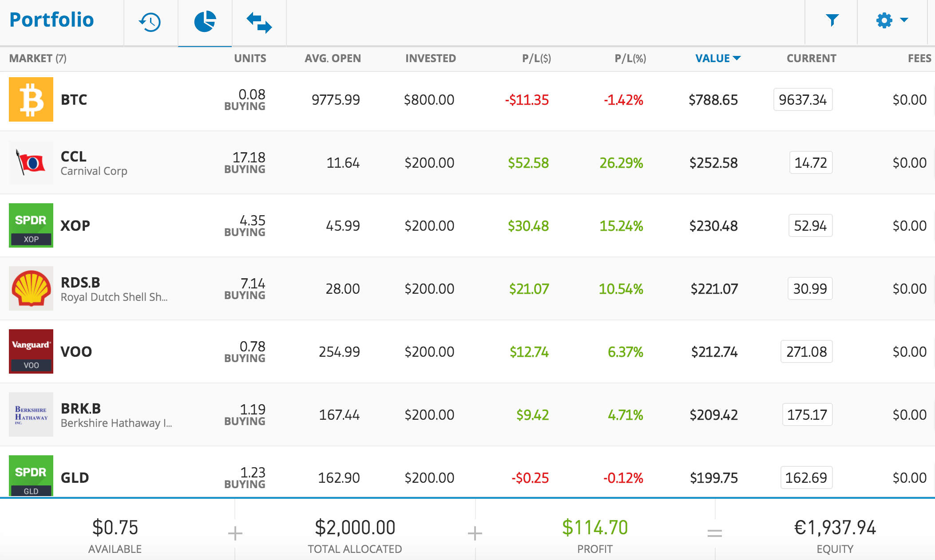Click the Berkshire Hathaway logo
Image resolution: width=935 pixels, height=560 pixels.
pyautogui.click(x=31, y=414)
